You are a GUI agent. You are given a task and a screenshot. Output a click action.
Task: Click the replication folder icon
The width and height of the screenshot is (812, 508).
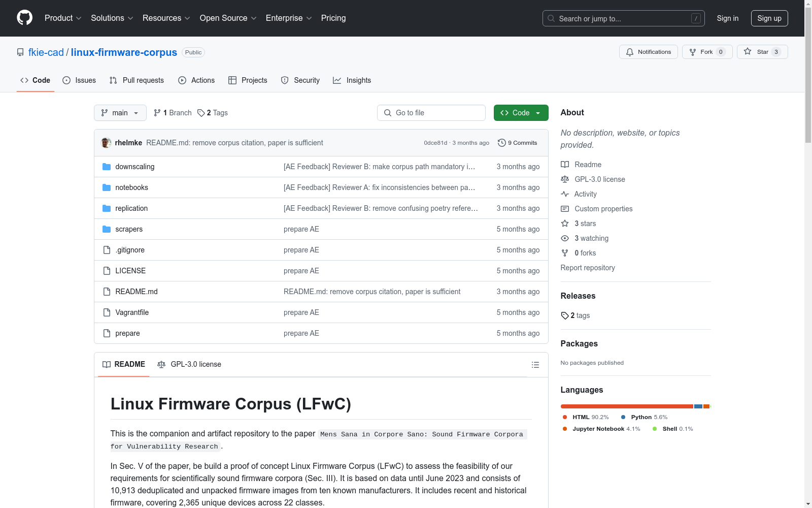pyautogui.click(x=107, y=208)
